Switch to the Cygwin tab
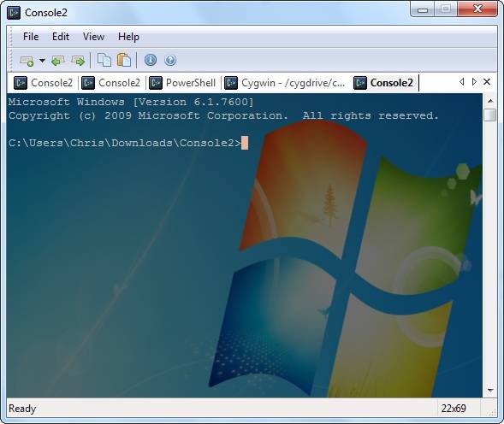This screenshot has height=424, width=504. point(284,83)
